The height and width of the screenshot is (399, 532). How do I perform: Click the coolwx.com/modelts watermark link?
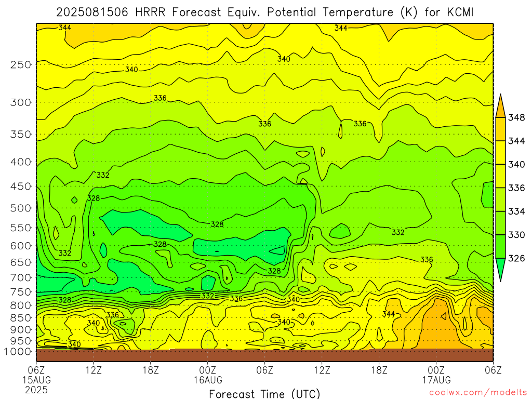pos(478,393)
